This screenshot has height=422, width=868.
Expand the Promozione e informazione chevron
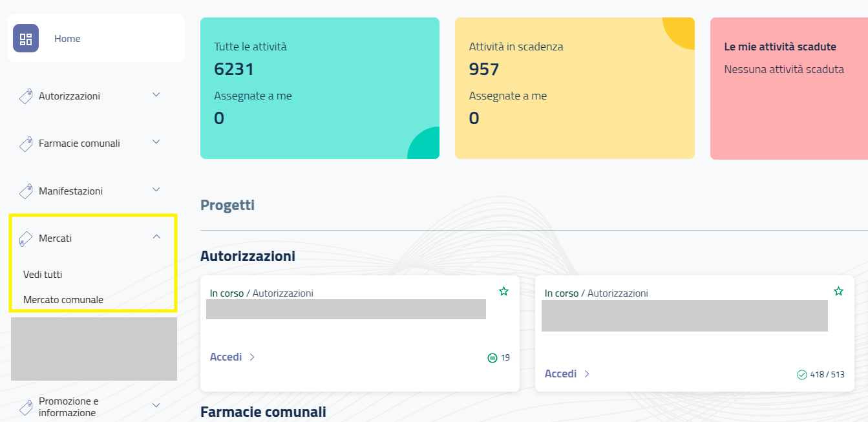(x=156, y=405)
